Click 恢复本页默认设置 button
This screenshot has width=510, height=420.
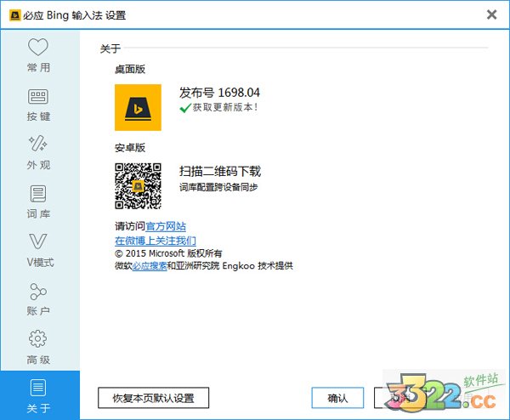[153, 398]
